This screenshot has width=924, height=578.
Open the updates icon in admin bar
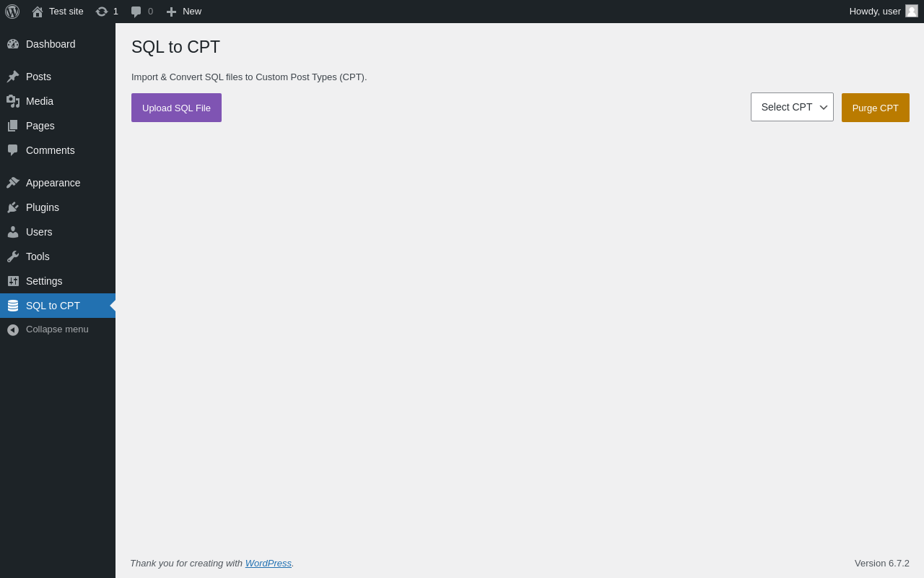point(102,12)
